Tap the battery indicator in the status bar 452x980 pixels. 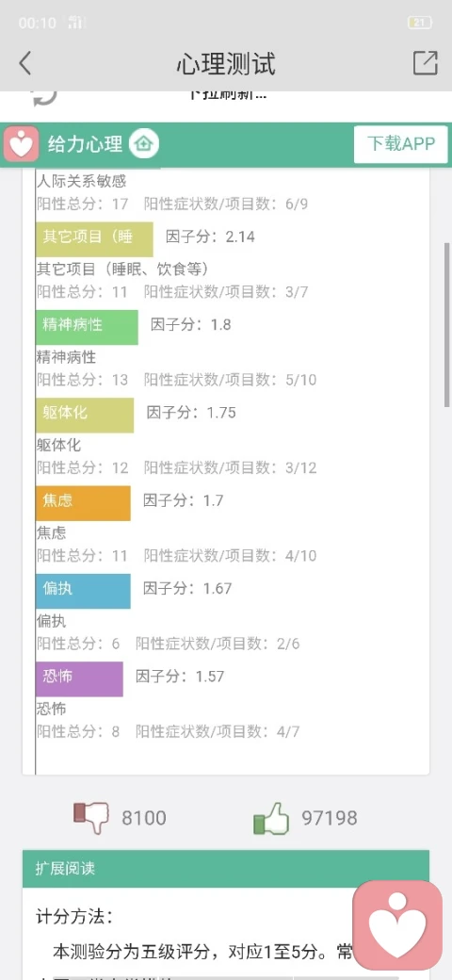pyautogui.click(x=420, y=24)
